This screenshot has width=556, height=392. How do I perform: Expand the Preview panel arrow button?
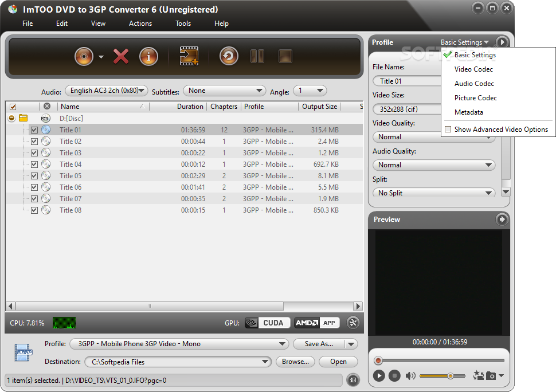pyautogui.click(x=502, y=219)
